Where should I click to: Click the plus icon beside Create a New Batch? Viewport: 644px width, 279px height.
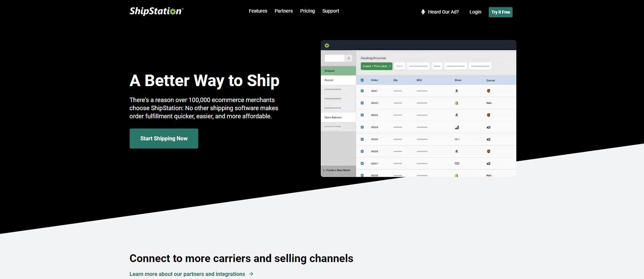click(324, 170)
